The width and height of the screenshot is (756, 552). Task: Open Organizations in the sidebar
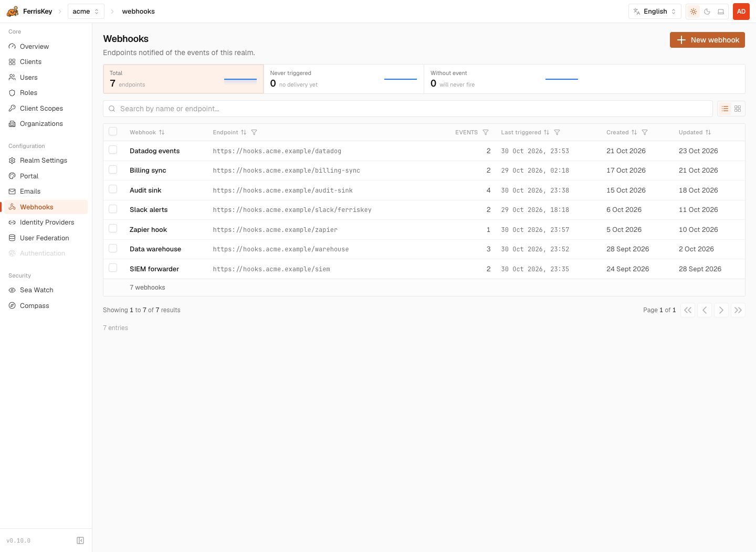point(46,124)
